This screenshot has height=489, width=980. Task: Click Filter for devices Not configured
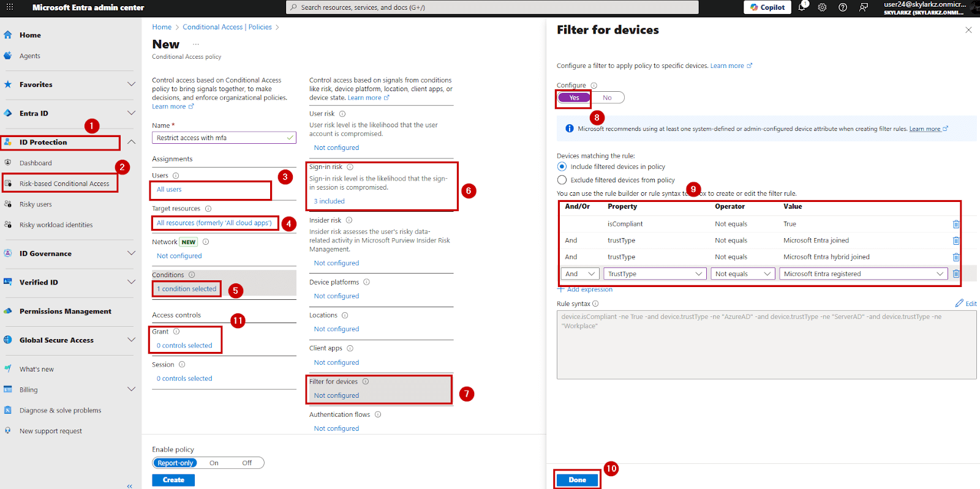pos(337,395)
